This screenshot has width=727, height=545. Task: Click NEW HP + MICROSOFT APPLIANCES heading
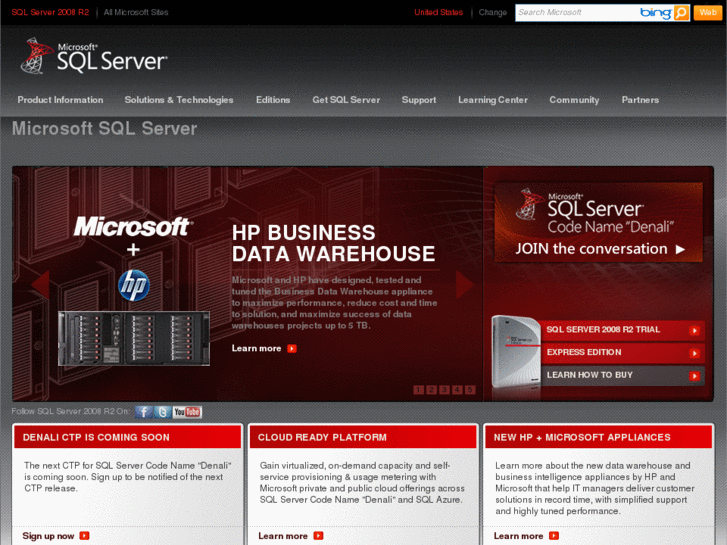582,437
